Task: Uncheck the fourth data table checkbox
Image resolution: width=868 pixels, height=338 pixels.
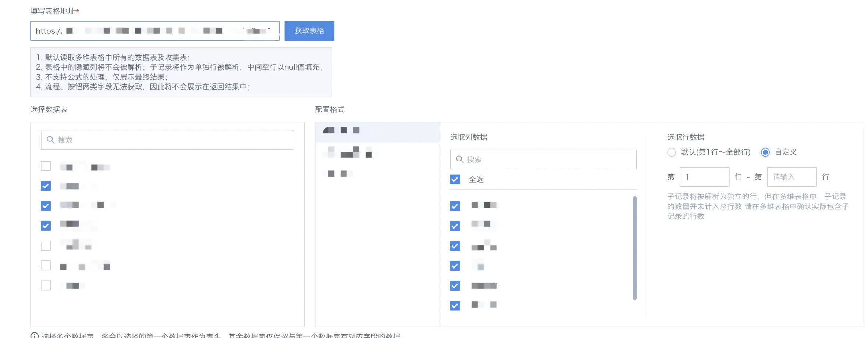Action: tap(46, 226)
